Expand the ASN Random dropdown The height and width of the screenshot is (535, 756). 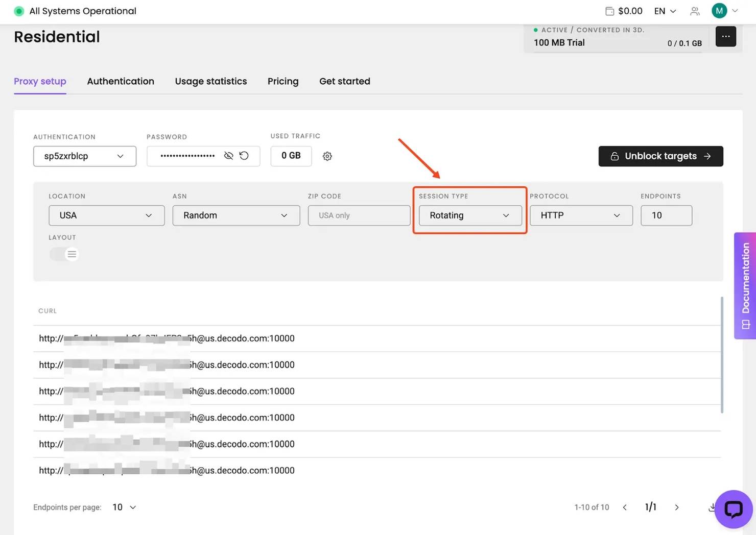[x=236, y=215]
